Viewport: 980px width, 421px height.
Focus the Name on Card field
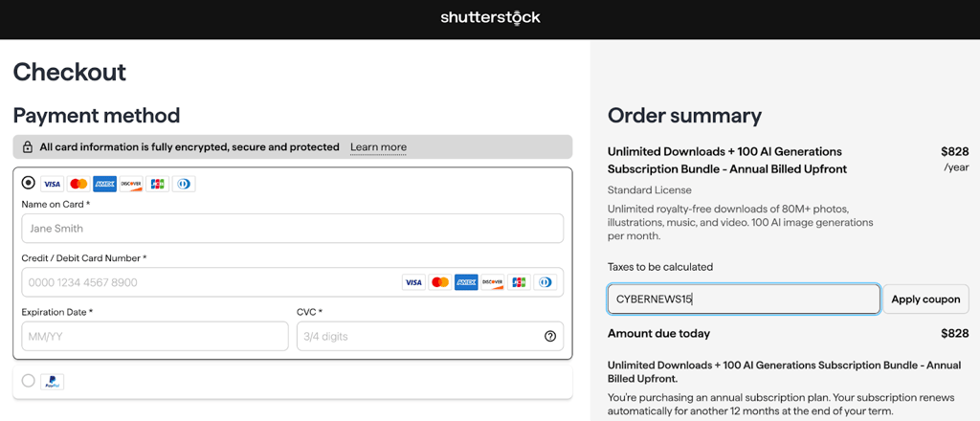coord(293,229)
